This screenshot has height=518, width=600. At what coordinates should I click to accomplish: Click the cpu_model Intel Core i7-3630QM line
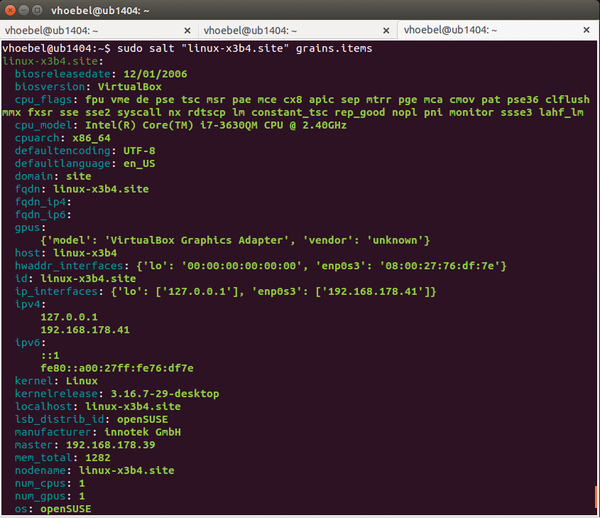point(181,125)
